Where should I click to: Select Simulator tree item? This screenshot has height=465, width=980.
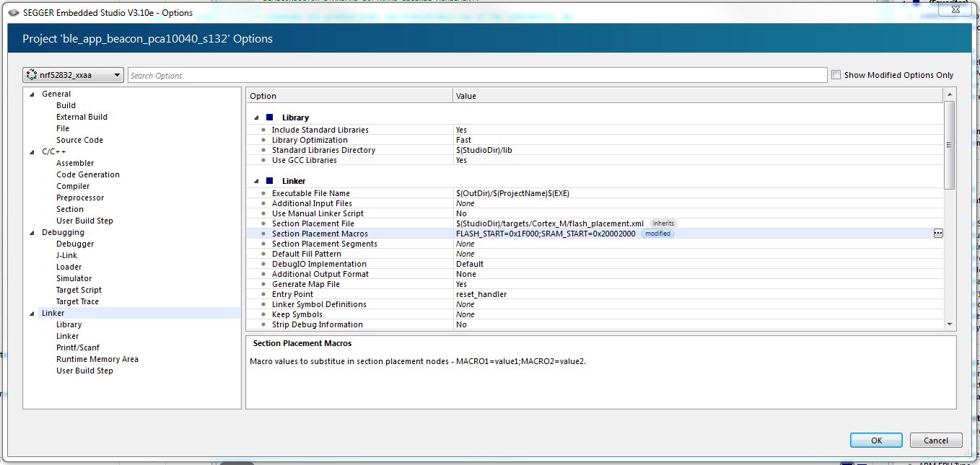(74, 278)
